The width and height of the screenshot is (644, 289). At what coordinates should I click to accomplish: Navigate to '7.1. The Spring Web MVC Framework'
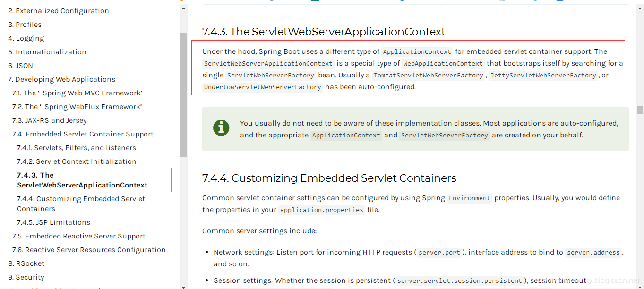click(77, 93)
